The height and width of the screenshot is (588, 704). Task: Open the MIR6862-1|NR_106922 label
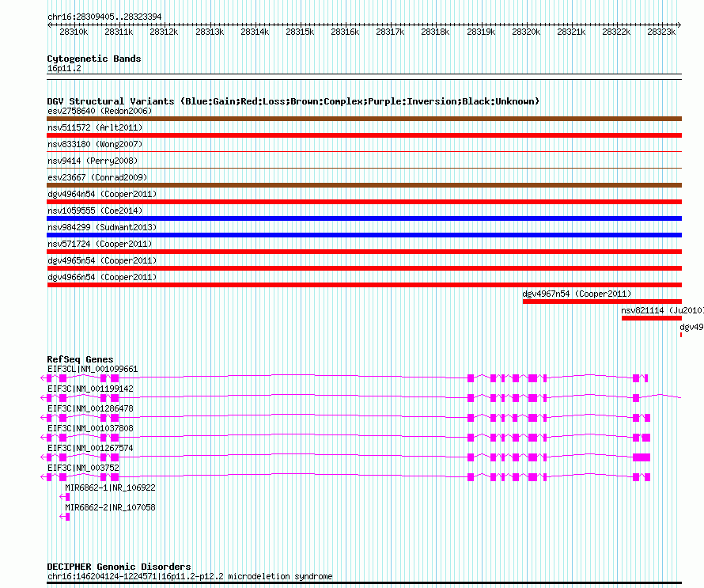(110, 487)
